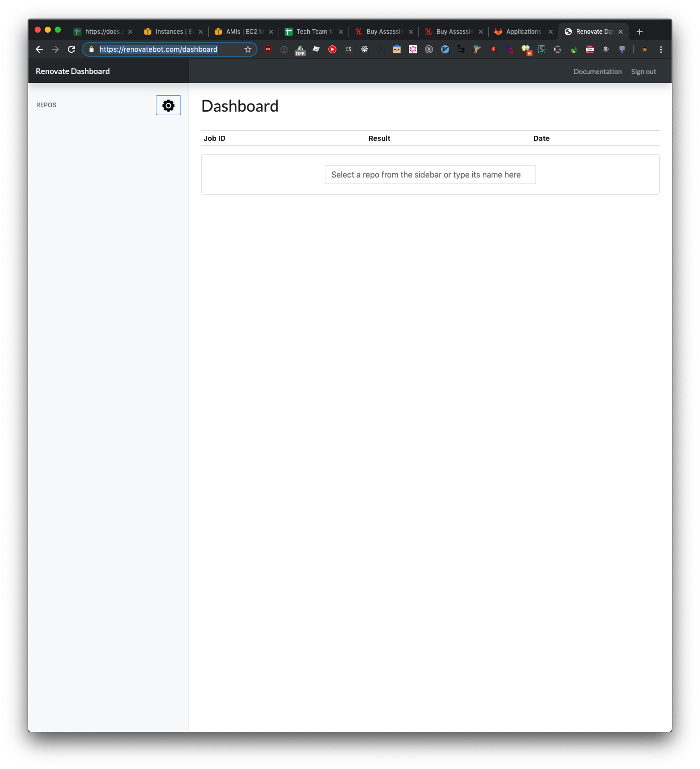
Task: Click the YouTube extension icon
Action: (x=332, y=49)
